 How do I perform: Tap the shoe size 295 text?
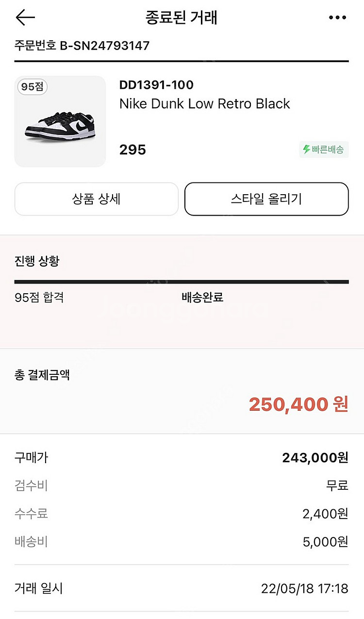click(x=132, y=150)
